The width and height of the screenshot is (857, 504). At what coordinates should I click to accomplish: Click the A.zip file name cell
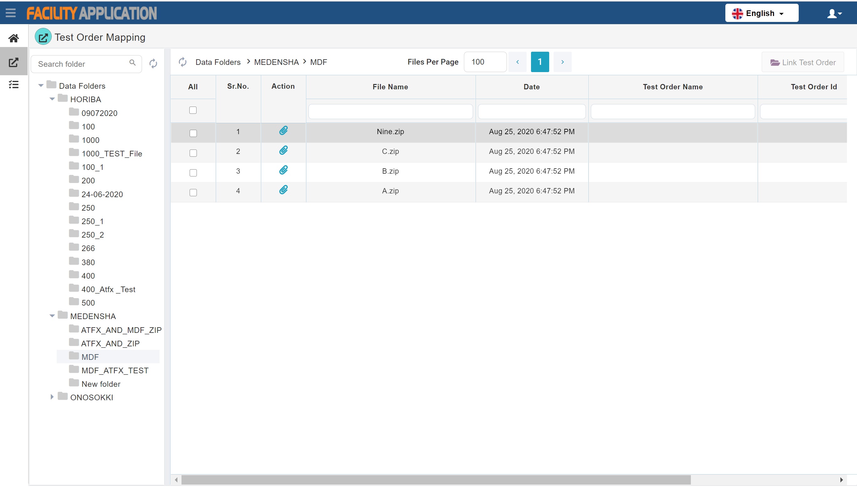click(390, 191)
